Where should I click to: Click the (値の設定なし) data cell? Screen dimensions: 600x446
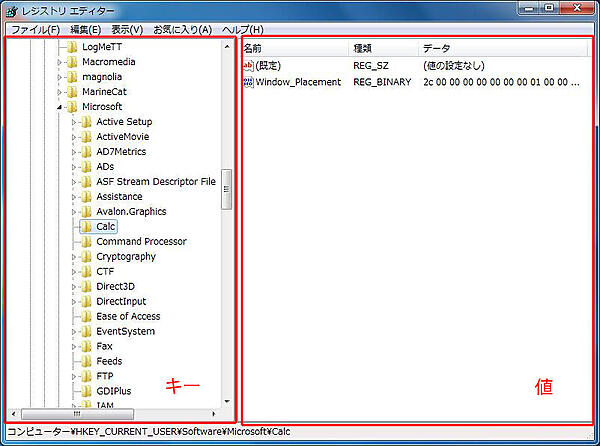click(x=454, y=66)
